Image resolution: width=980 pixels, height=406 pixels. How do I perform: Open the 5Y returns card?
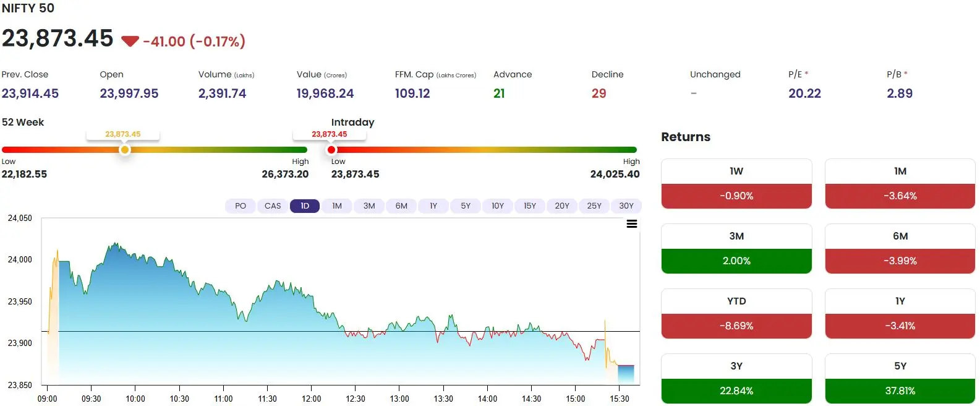900,379
